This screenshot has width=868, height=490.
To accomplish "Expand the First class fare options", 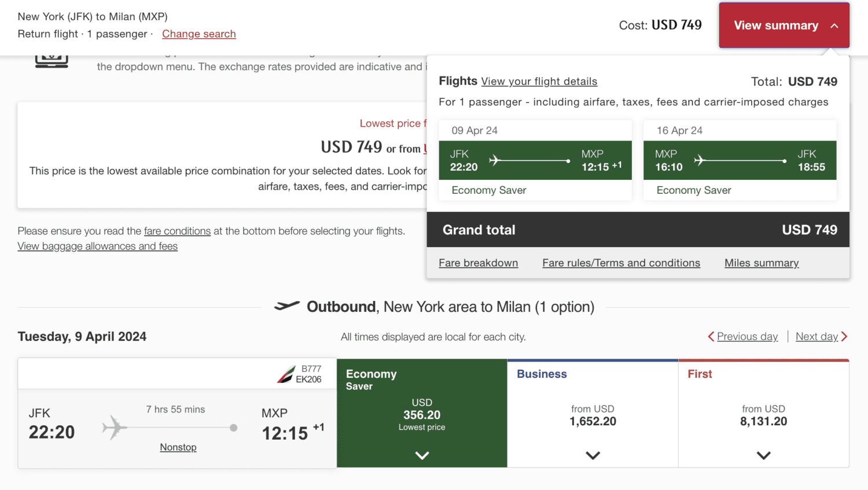I will click(x=763, y=455).
